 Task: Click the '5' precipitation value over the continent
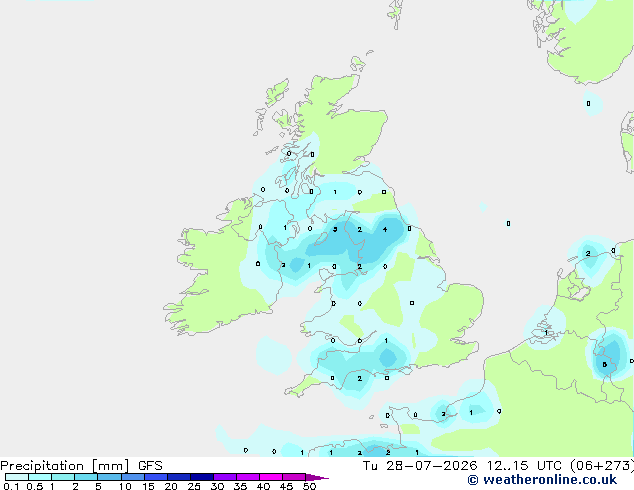(604, 364)
